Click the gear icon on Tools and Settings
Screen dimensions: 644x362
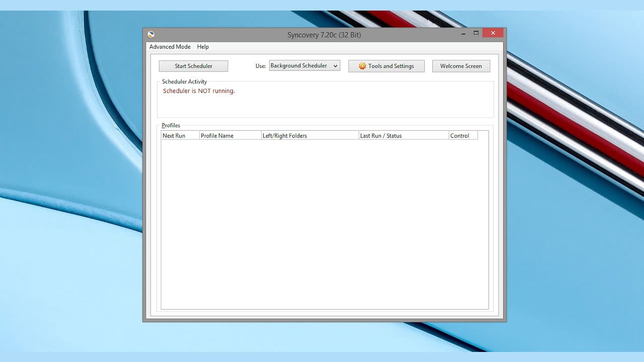pyautogui.click(x=362, y=66)
